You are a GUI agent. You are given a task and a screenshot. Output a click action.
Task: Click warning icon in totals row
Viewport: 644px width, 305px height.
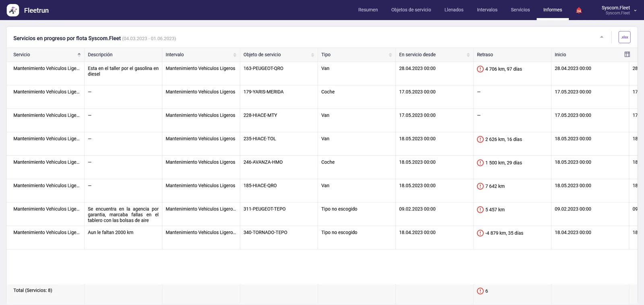[x=480, y=291]
